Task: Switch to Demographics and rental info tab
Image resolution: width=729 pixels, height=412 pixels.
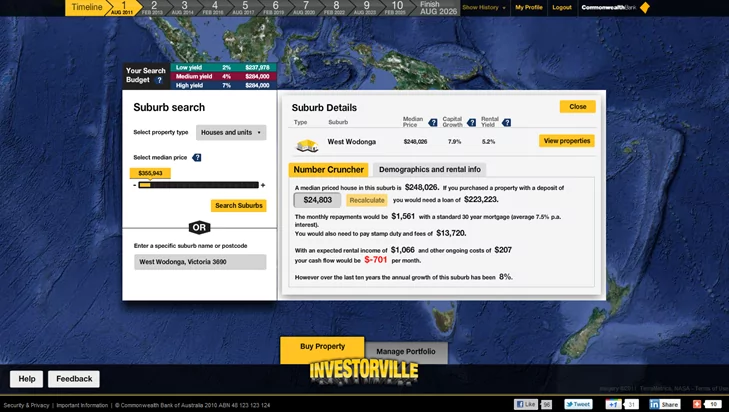Action: (x=430, y=170)
